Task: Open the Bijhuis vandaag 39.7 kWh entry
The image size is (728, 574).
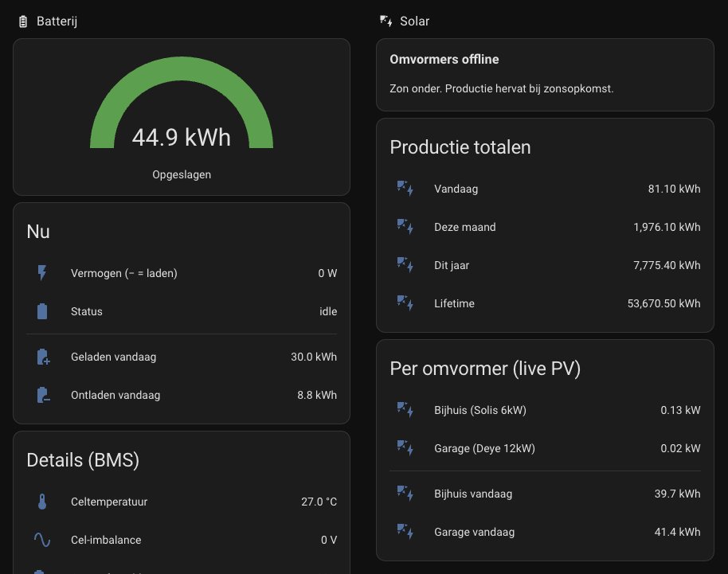Action: (x=545, y=494)
